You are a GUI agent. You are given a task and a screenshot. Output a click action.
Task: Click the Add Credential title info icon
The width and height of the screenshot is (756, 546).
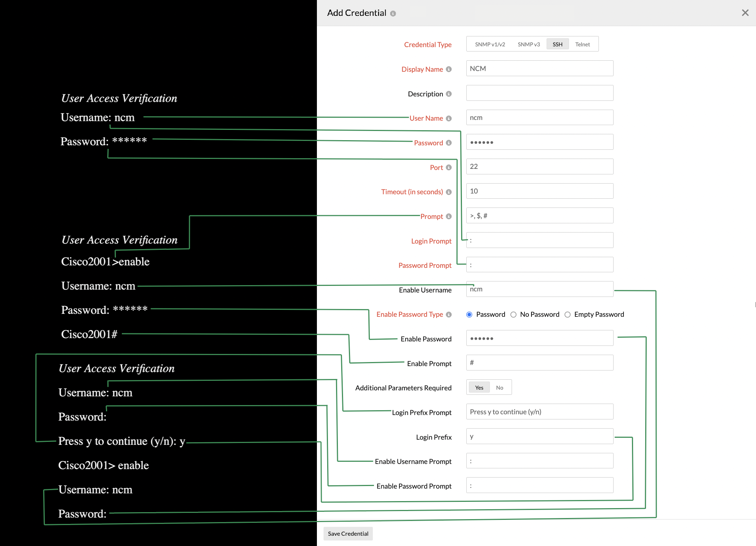pyautogui.click(x=393, y=13)
